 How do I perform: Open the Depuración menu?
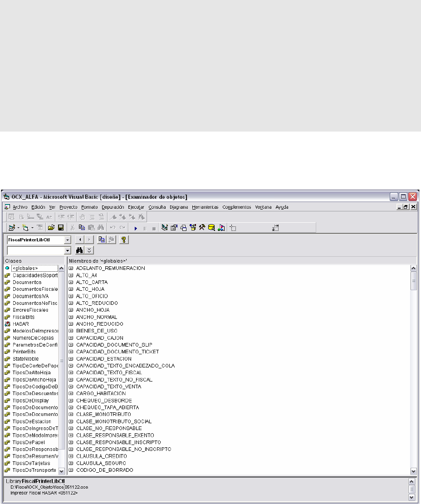pyautogui.click(x=113, y=207)
